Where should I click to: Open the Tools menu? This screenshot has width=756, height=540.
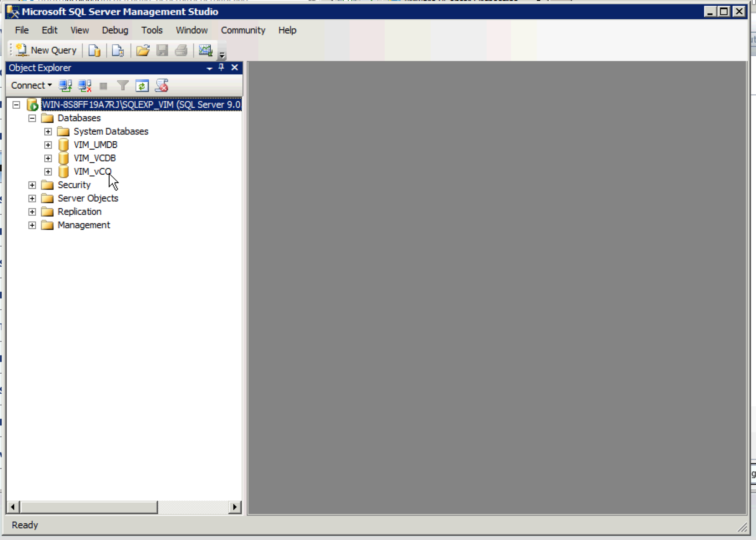coord(151,30)
